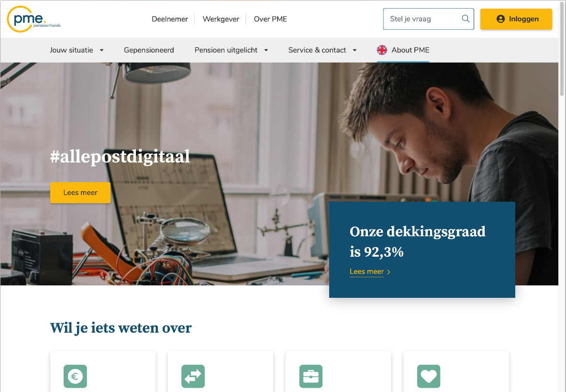
Task: Go to the Over PME section
Action: 270,19
